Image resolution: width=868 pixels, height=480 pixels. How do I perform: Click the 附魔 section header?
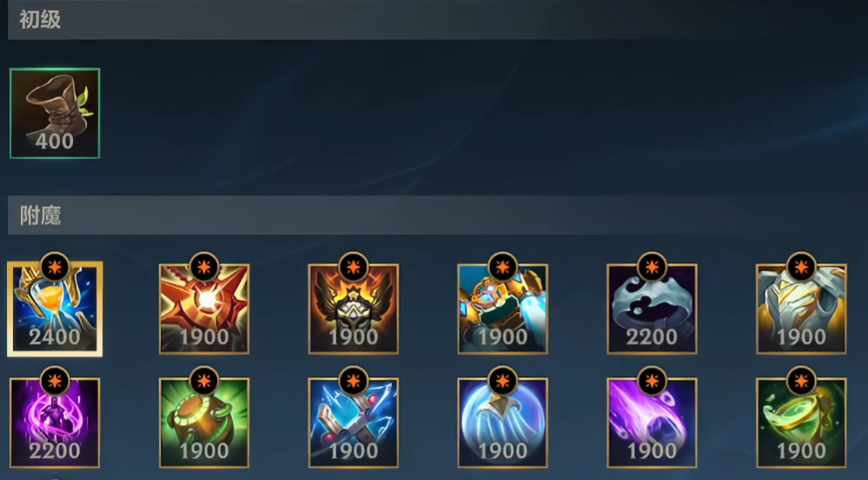point(40,215)
